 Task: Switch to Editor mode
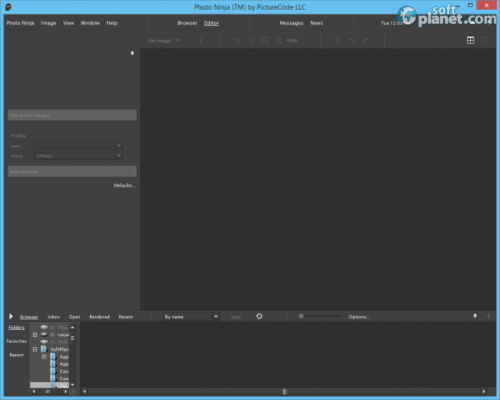pyautogui.click(x=211, y=23)
